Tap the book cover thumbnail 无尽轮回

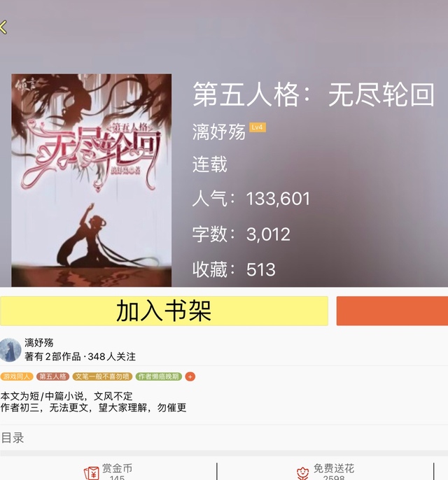(x=91, y=181)
